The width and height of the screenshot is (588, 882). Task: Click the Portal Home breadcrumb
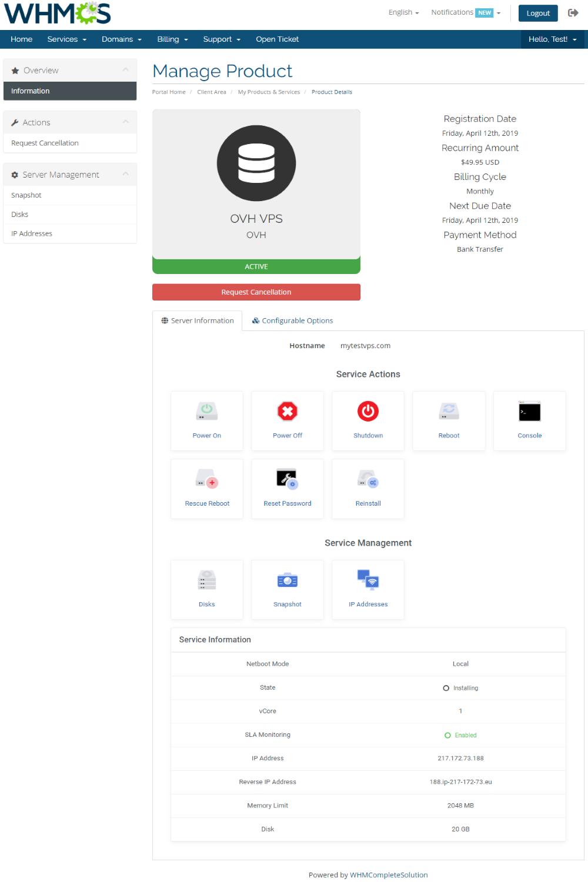(169, 92)
